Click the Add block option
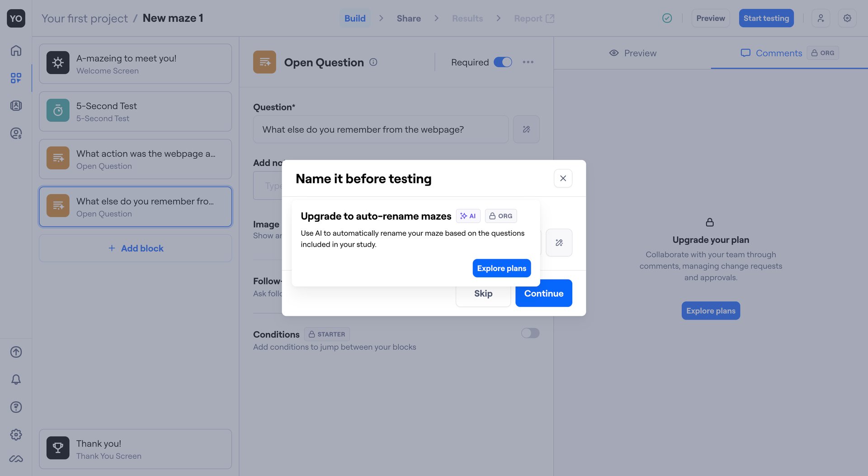Screen dimensions: 868x476 pyautogui.click(x=135, y=248)
